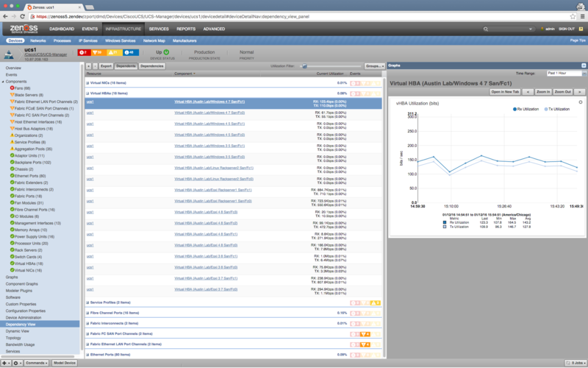Image resolution: width=588 pixels, height=368 pixels.
Task: Click the help icon beside Sign Out
Action: coord(581,29)
